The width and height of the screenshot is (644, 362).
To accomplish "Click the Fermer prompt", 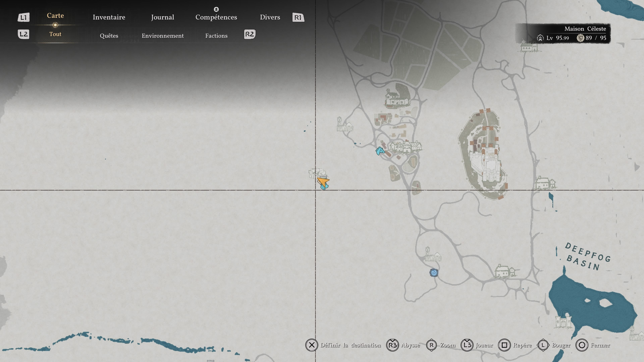I will (593, 345).
